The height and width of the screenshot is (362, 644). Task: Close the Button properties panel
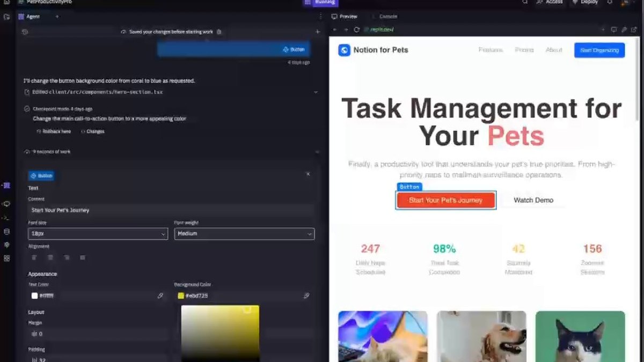tap(308, 174)
